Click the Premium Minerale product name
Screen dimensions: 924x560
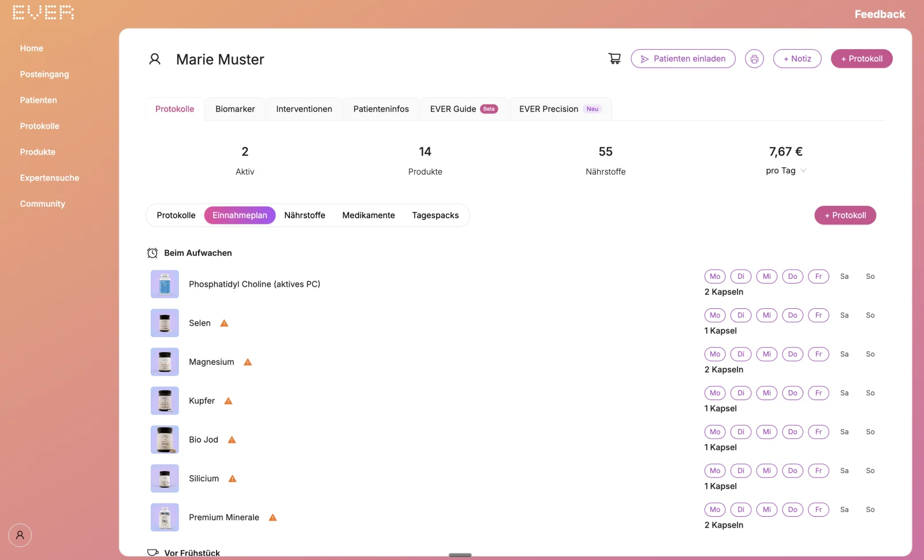224,517
